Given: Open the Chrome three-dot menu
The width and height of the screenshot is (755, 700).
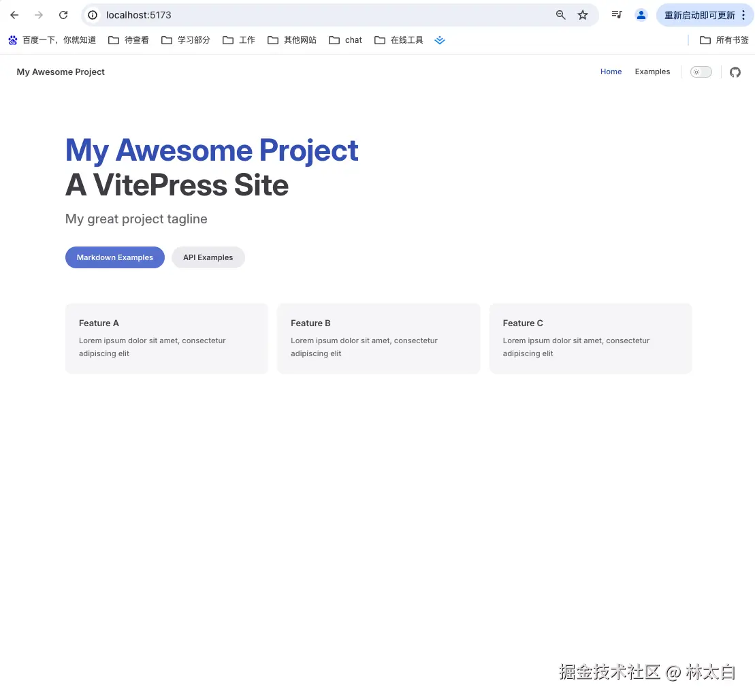Looking at the screenshot, I should (x=743, y=15).
